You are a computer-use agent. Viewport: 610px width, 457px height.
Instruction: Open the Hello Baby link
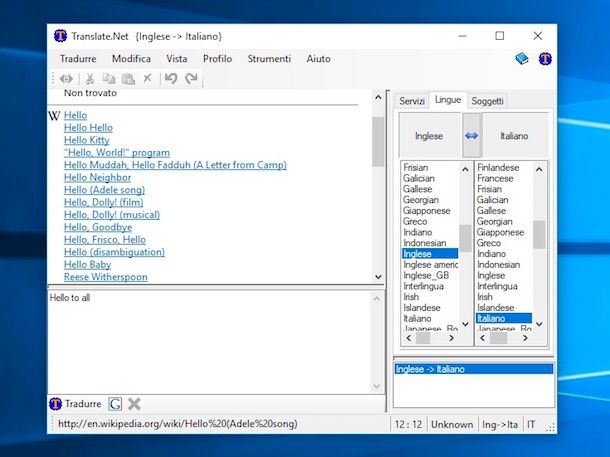click(88, 264)
